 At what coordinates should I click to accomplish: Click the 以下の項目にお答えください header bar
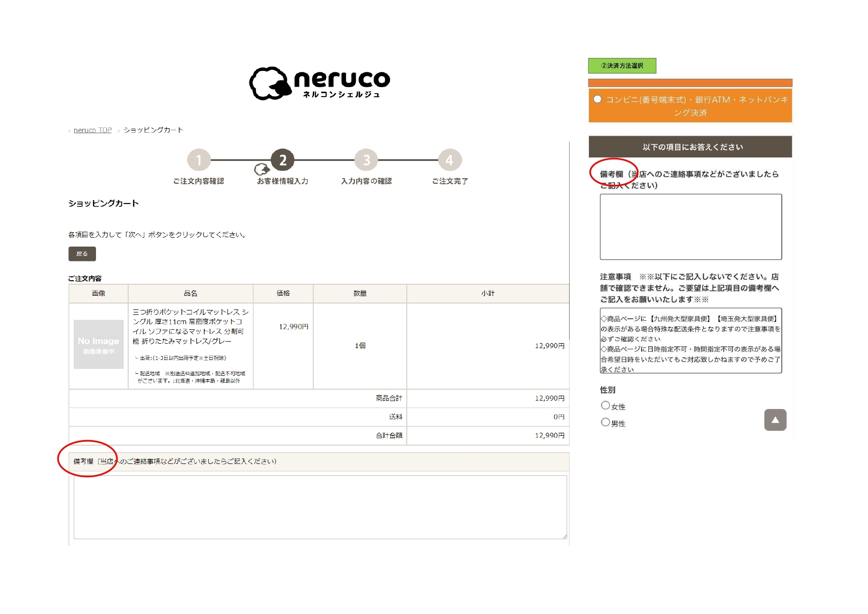point(690,147)
